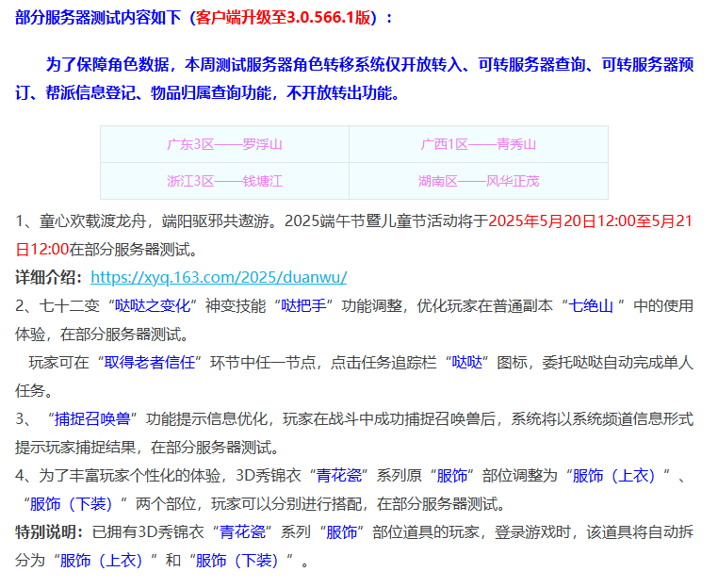Screen dimensions: 718x588
Task: Click the blue term 哒把手
Action: pos(303,306)
